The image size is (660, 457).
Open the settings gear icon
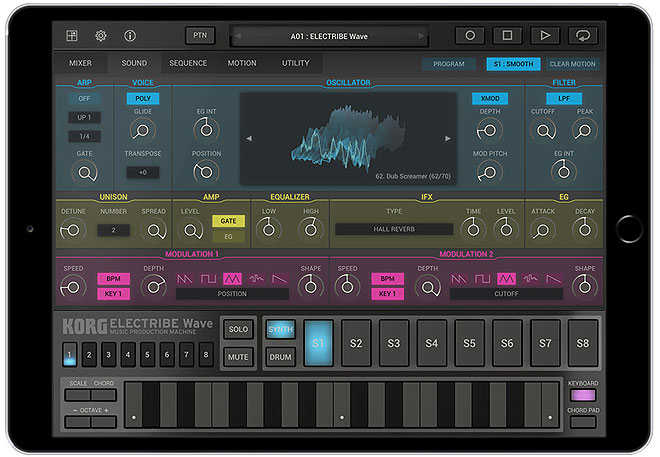[x=100, y=36]
